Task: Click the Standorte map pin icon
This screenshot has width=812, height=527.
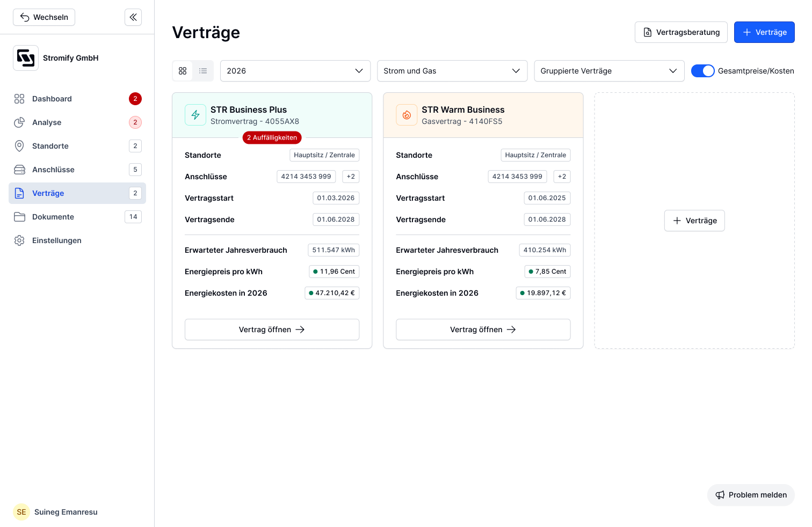Action: 19,146
